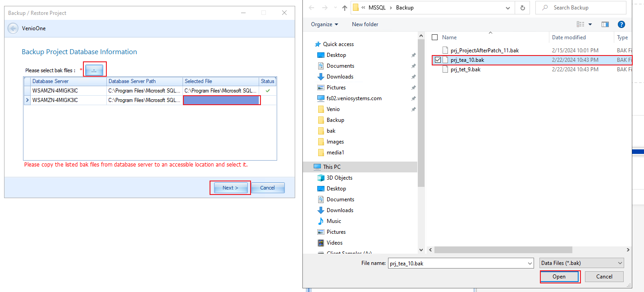644x292 pixels.
Task: Click the Search Backup field
Action: [x=581, y=8]
